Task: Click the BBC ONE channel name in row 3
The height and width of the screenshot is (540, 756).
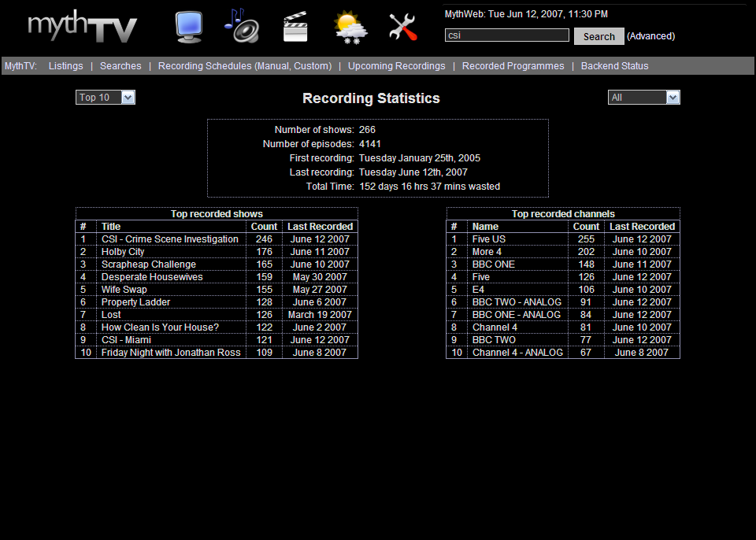Action: 493,264
